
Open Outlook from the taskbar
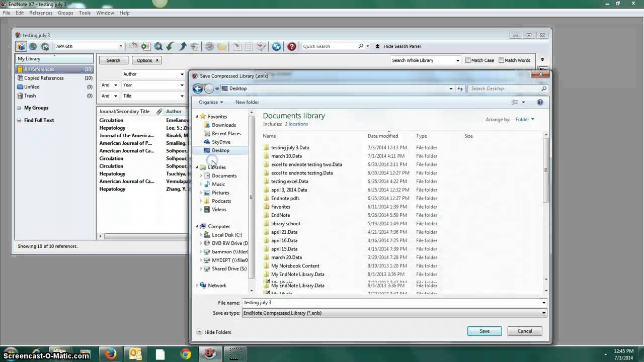click(135, 354)
